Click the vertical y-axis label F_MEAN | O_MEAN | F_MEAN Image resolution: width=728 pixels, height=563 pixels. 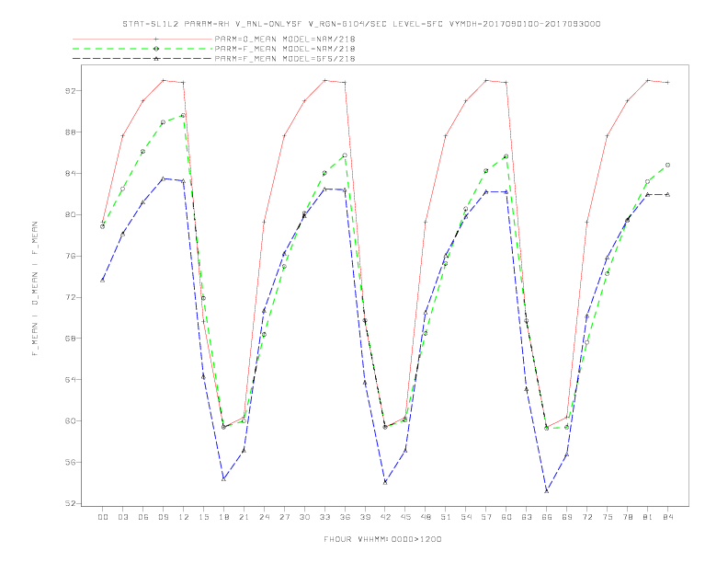35,289
